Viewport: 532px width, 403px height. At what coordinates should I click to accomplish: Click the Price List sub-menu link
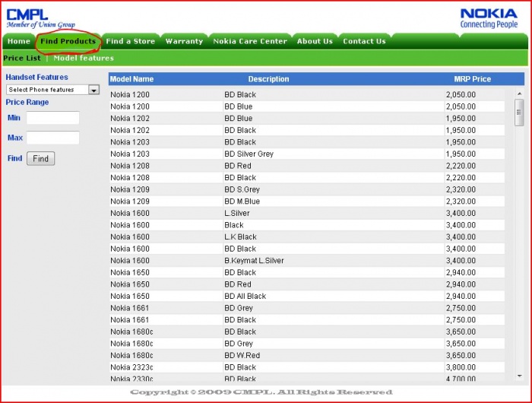click(22, 58)
